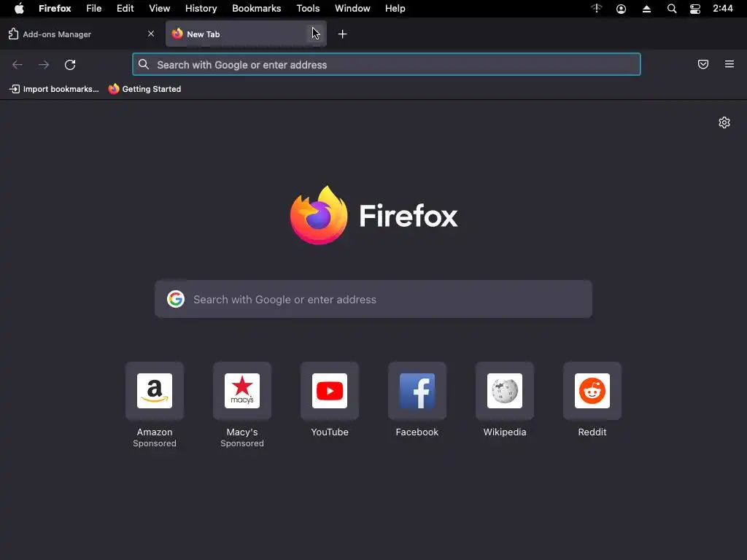Open the Getting Started bookmark
Screen dimensions: 747x560
tap(145, 89)
